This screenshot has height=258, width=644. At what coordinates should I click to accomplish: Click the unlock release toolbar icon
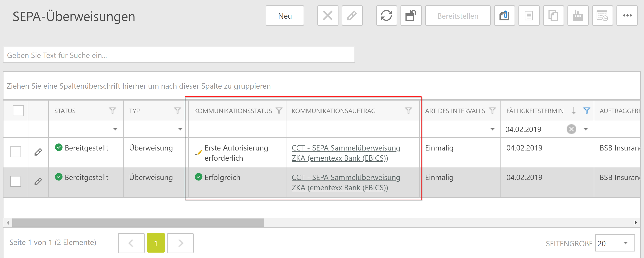click(411, 16)
